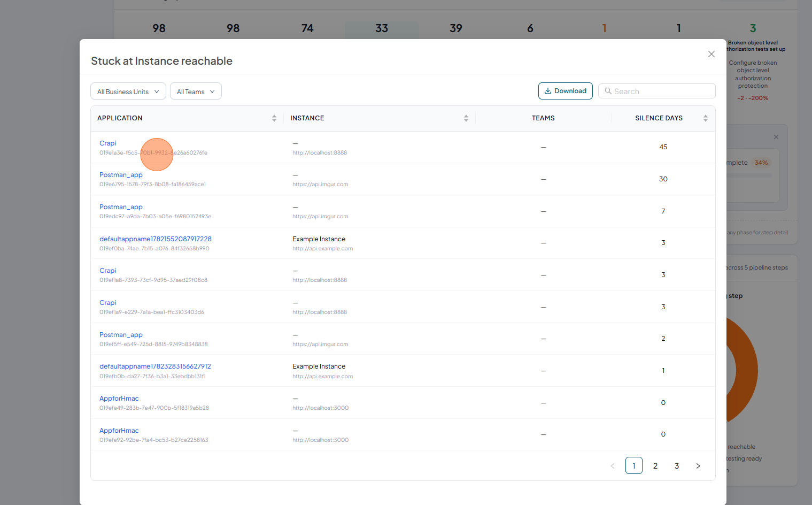This screenshot has width=812, height=505.
Task: Focus the Search input field
Action: 657,91
